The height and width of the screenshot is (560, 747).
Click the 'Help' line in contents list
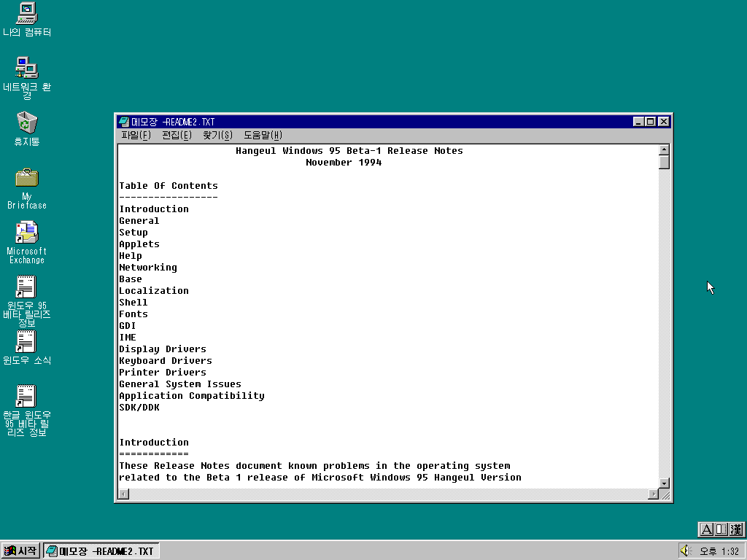coord(131,256)
